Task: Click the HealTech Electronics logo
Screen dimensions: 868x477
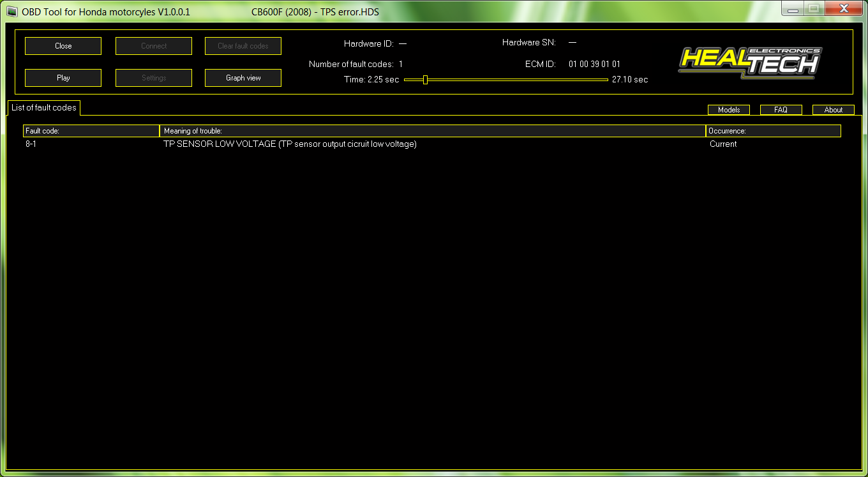Action: tap(750, 63)
